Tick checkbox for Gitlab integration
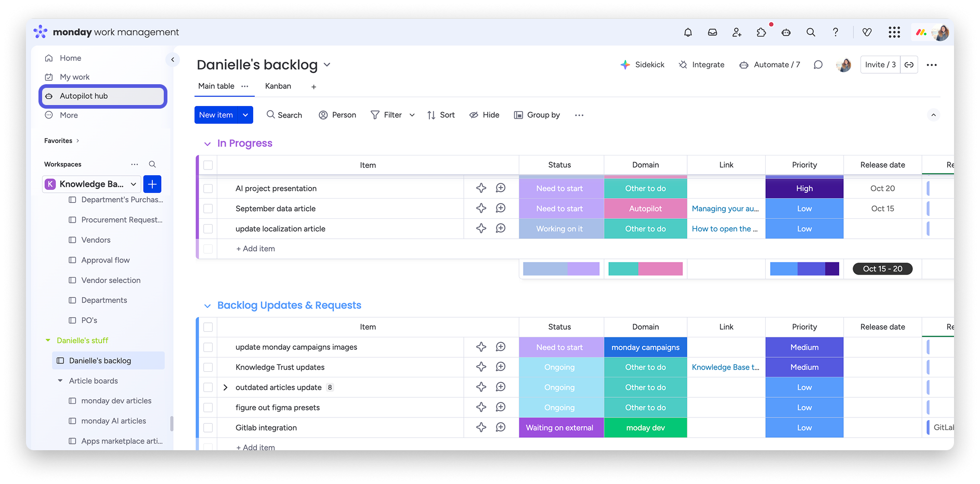980x484 pixels. [208, 428]
